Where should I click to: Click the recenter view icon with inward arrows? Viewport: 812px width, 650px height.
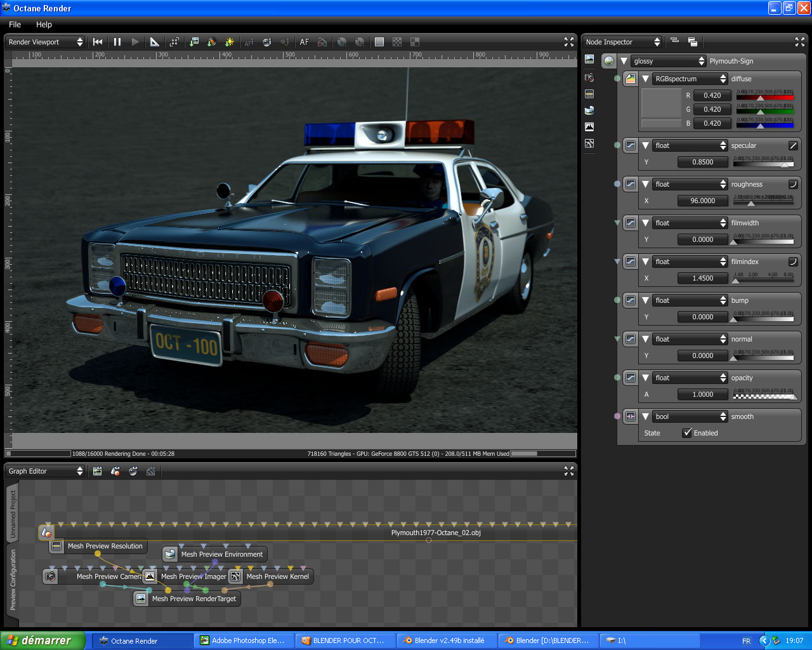[x=174, y=42]
